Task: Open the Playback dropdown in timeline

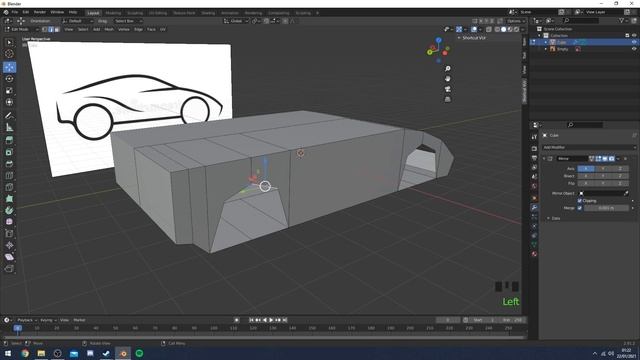Action: [27, 320]
